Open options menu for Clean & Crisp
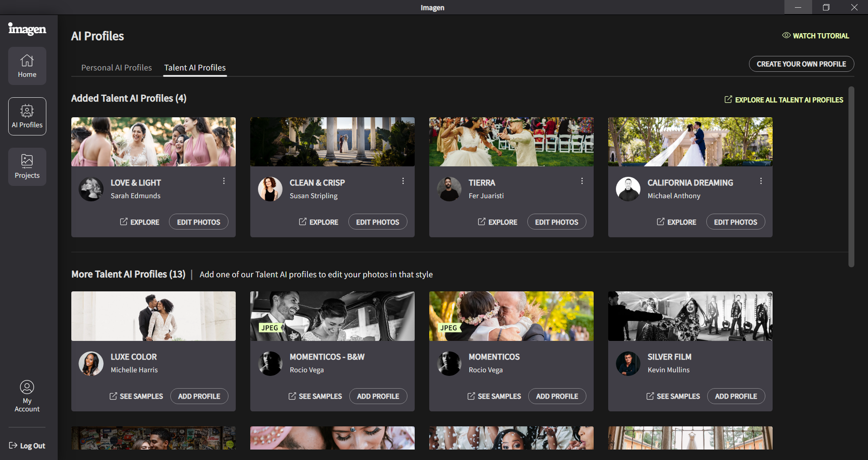This screenshot has width=868, height=460. [403, 181]
